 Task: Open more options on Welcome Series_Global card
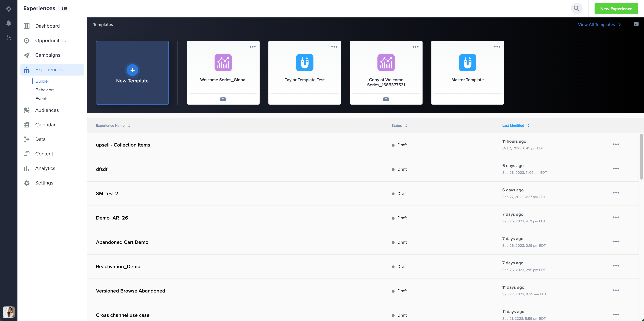point(253,47)
